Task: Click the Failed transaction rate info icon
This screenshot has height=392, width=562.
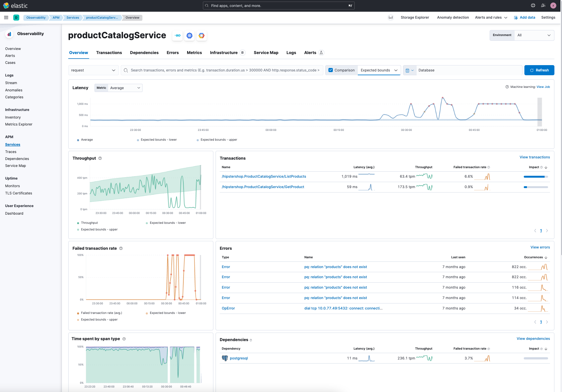Action: click(121, 248)
